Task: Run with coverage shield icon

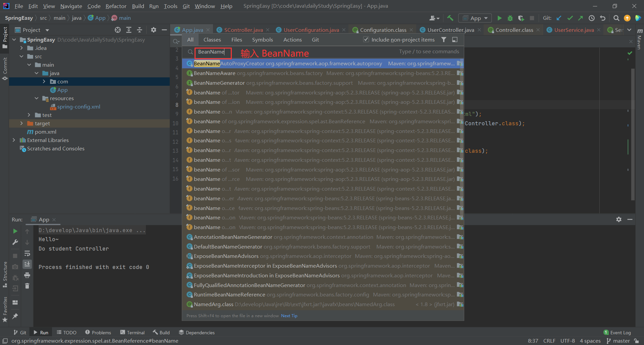Action: (521, 18)
